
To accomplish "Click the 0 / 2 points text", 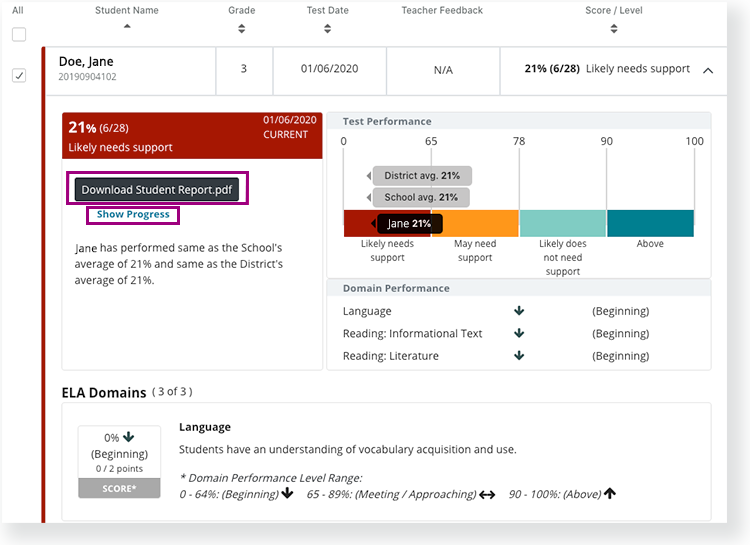I will 119,469.
